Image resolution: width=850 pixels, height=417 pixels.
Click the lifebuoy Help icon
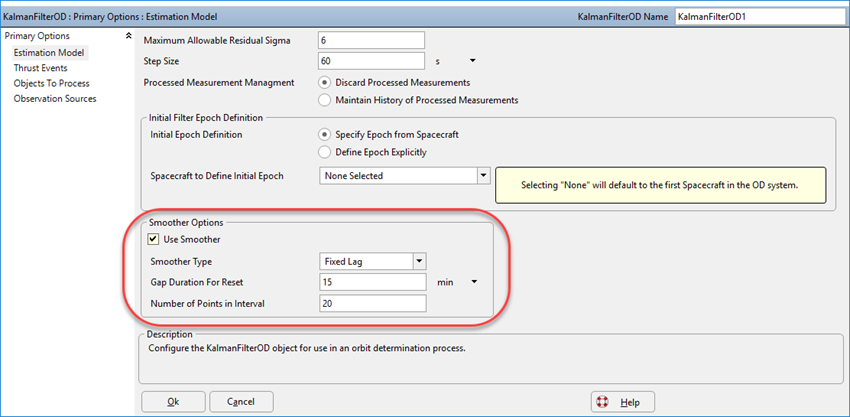click(602, 402)
